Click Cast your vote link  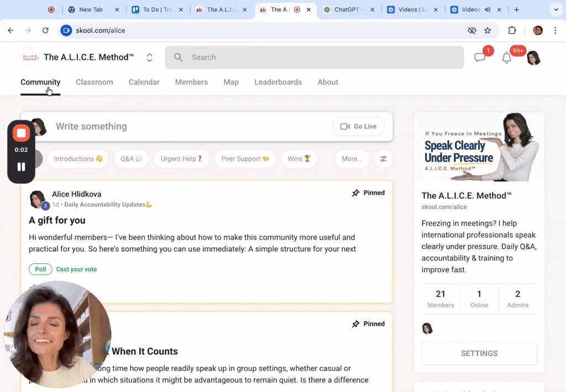(76, 269)
